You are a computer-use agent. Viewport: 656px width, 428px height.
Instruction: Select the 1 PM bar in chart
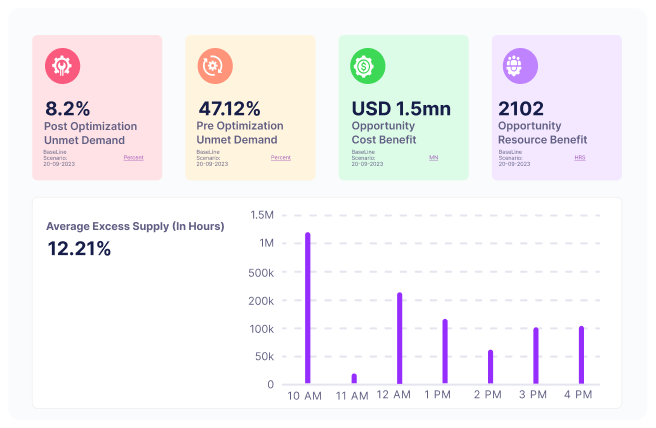tap(445, 351)
